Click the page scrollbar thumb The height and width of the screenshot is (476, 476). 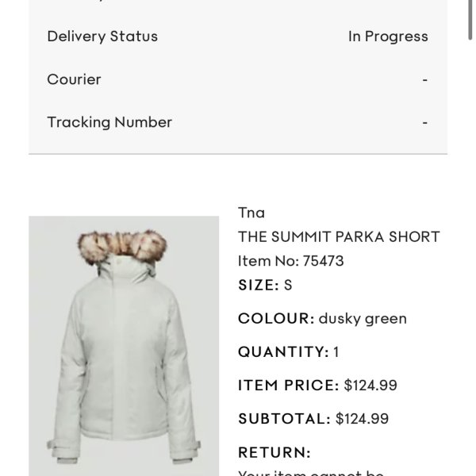[470, 19]
